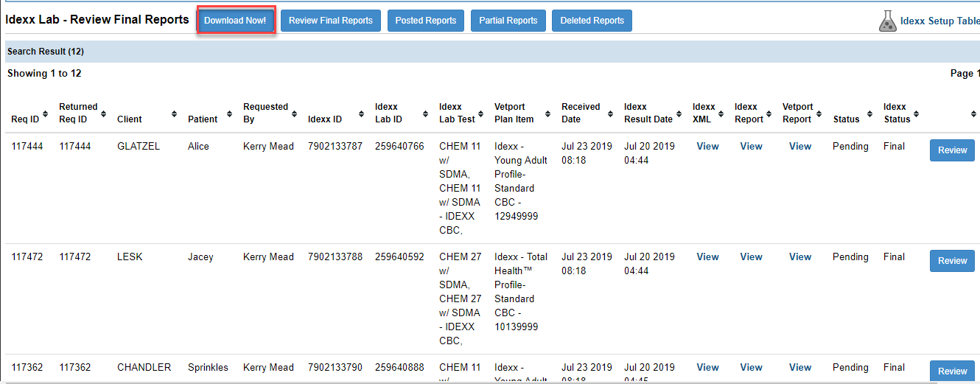Click client name LESK

pos(130,257)
